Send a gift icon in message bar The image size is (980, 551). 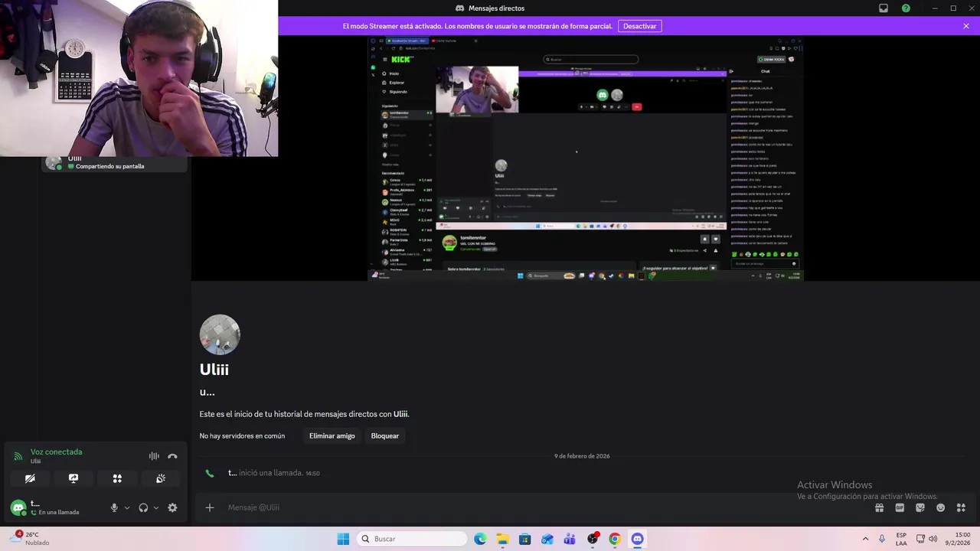coord(880,507)
